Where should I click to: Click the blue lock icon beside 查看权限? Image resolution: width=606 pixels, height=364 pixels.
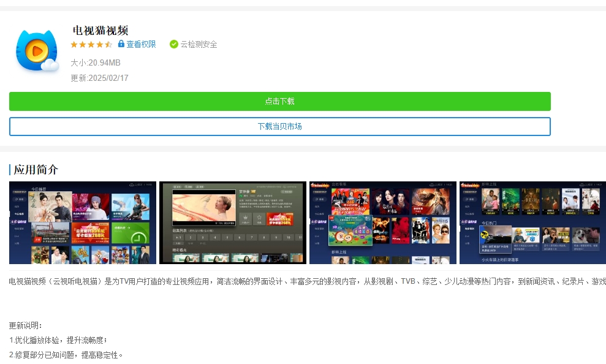pos(122,44)
